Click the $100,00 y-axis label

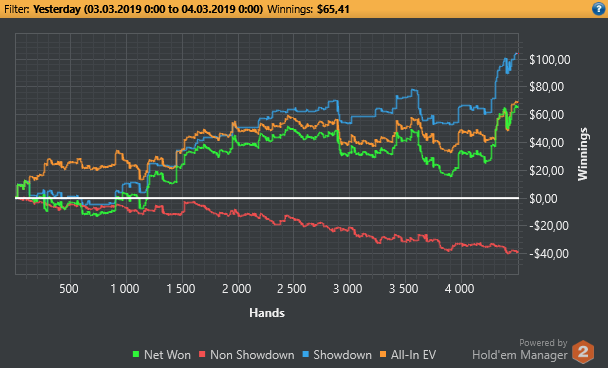click(550, 60)
